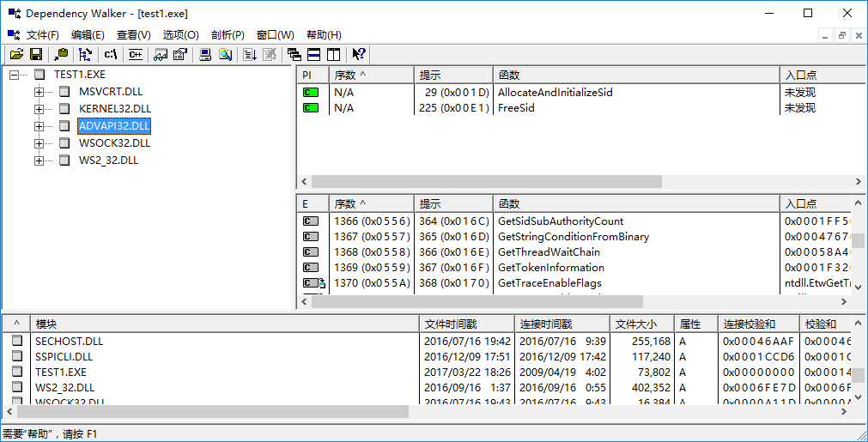Image resolution: width=868 pixels, height=442 pixels.
Task: Sort exports by the E column header
Action: coord(313,203)
